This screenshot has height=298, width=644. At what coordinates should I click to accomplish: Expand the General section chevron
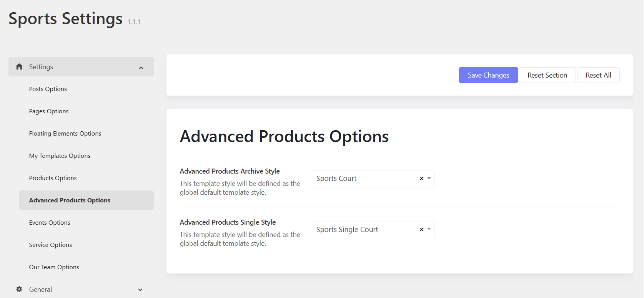click(x=140, y=290)
